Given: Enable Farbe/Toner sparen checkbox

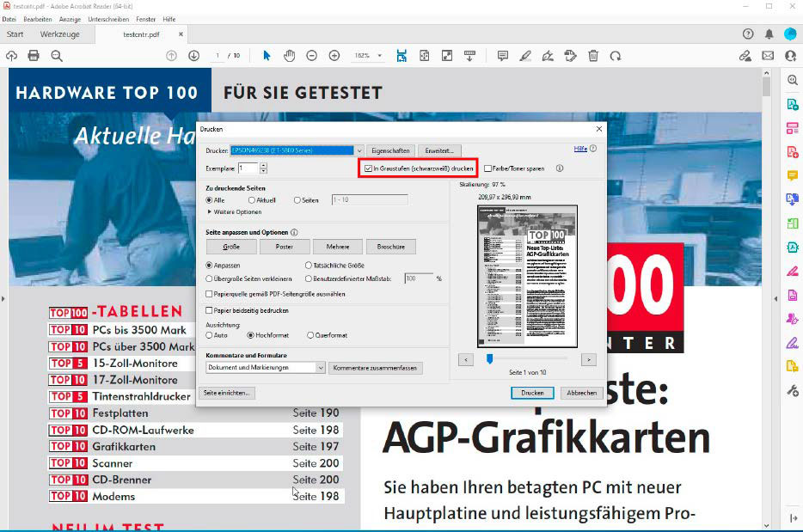Looking at the screenshot, I should [x=487, y=168].
